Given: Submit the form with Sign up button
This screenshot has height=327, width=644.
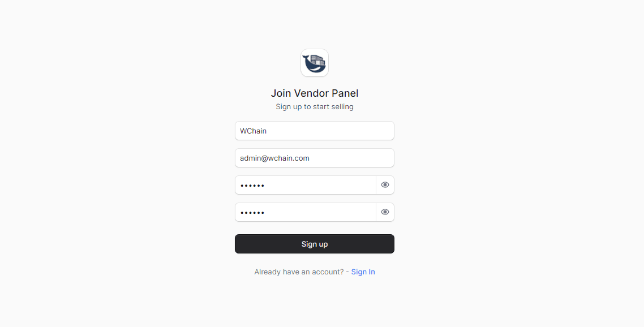Looking at the screenshot, I should 315,244.
